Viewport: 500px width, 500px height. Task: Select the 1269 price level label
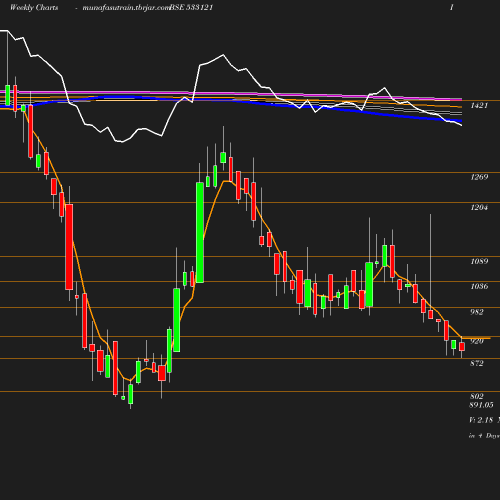point(479,177)
